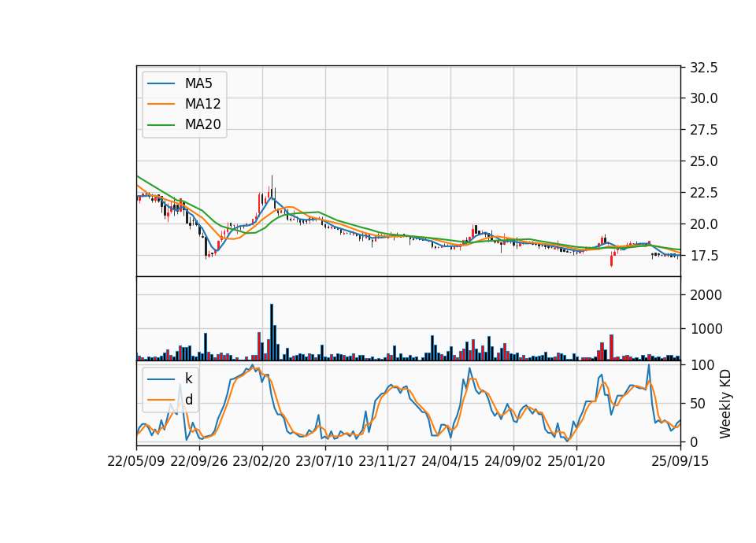Click the 50 KD axis label
Screen dimensions: 756x543
(699, 404)
